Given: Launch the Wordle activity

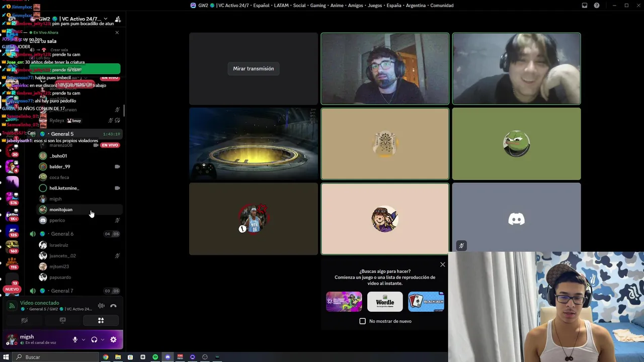Looking at the screenshot, I should tap(385, 302).
